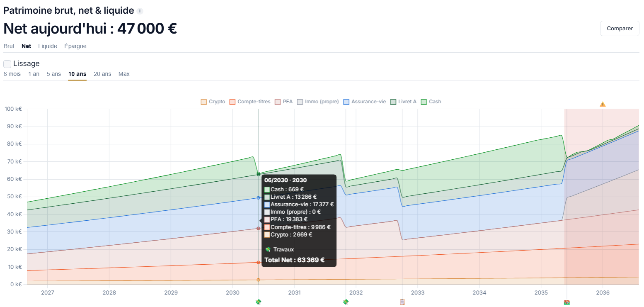644x307 pixels.
Task: Open the Épargne tab
Action: [x=75, y=46]
